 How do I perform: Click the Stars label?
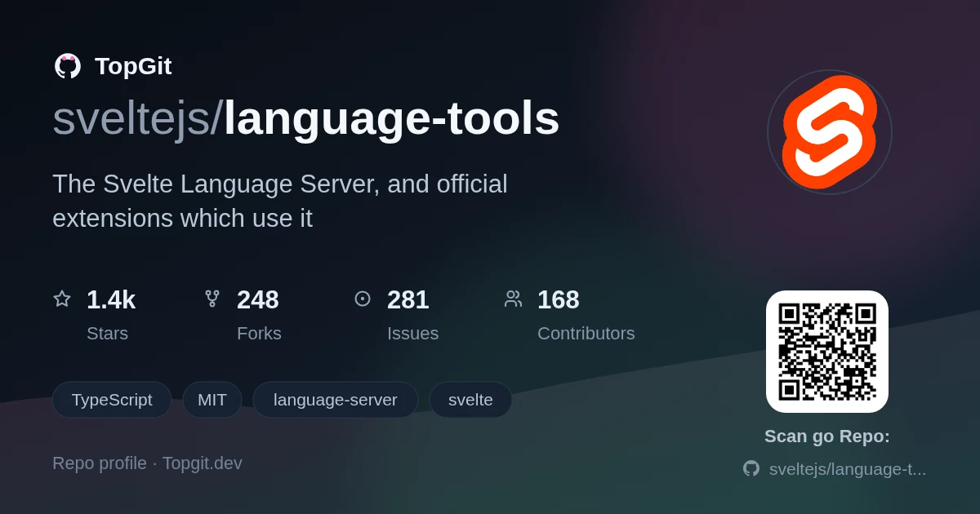(107, 333)
